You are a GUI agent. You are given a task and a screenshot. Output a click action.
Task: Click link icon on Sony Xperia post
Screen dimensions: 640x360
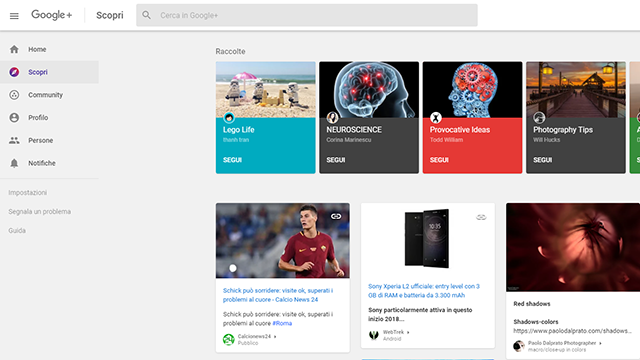(x=481, y=217)
